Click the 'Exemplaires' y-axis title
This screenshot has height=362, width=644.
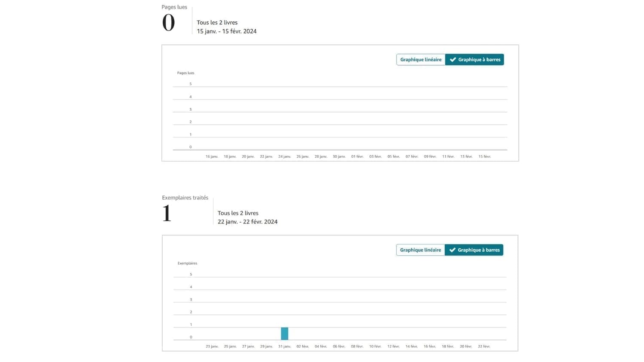(x=188, y=263)
